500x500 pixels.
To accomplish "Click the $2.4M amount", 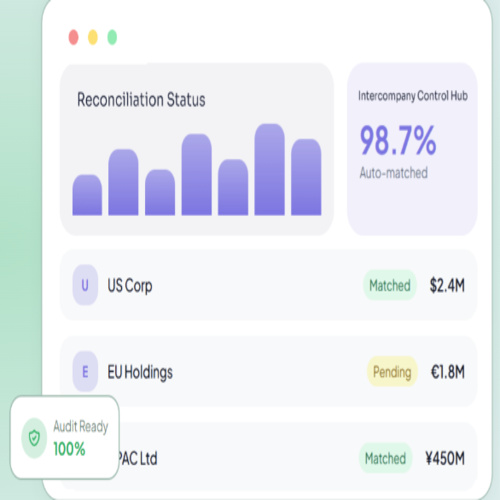I will [447, 286].
